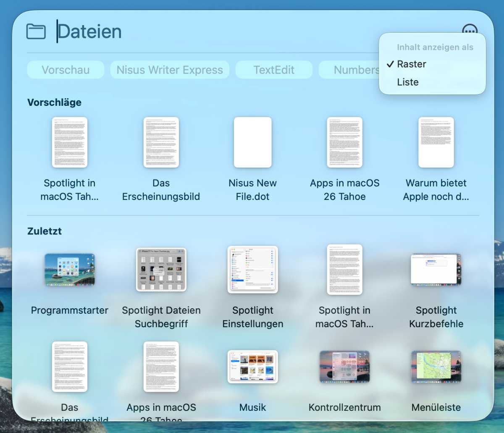Switch content display to Liste

pyautogui.click(x=407, y=82)
